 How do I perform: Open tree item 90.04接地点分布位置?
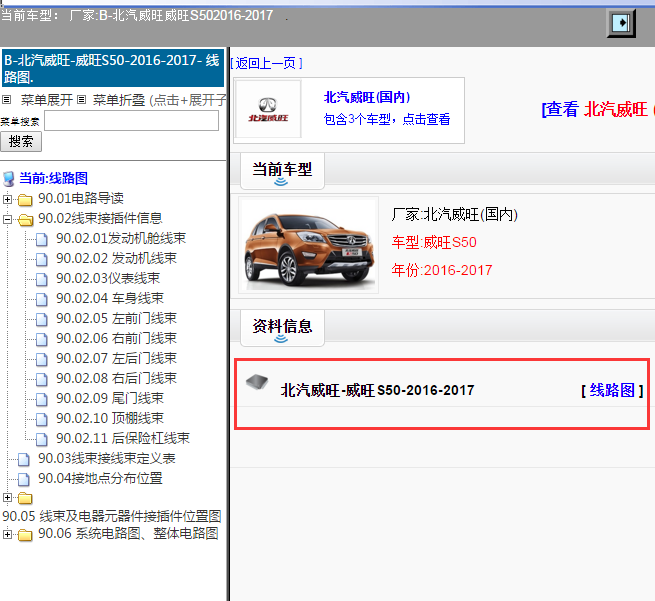(100, 479)
